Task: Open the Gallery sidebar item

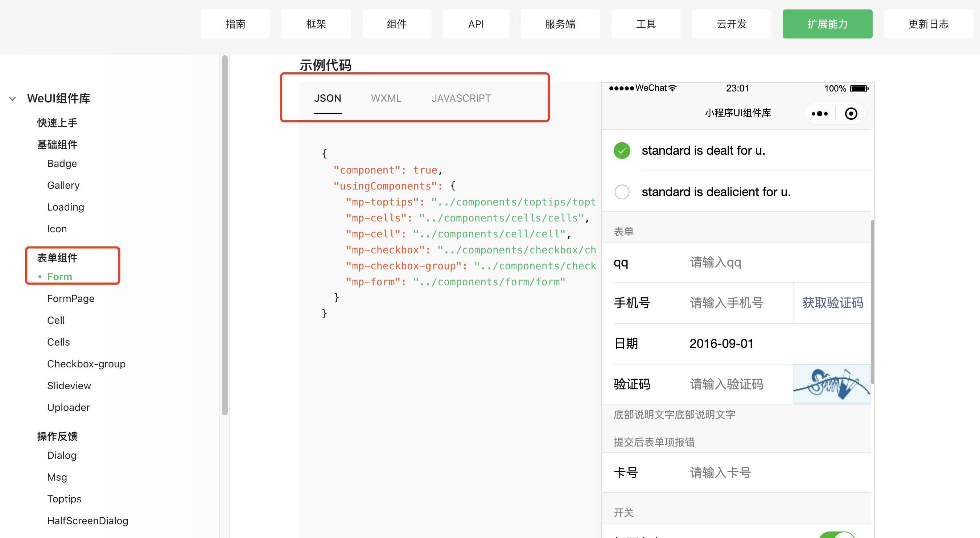Action: point(63,185)
